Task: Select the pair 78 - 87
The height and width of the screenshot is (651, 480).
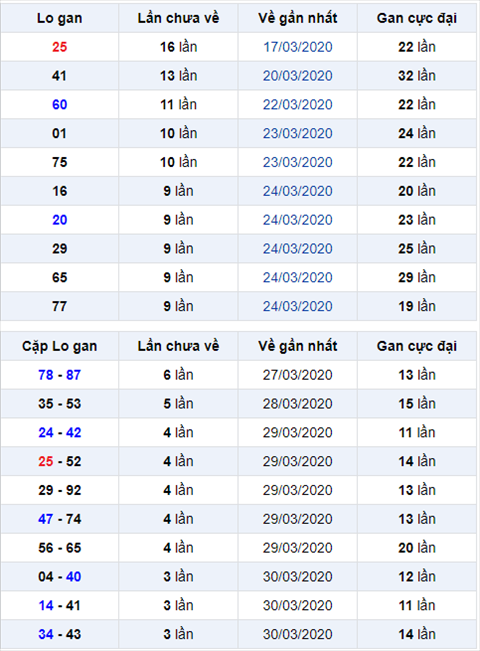Action: pyautogui.click(x=59, y=375)
